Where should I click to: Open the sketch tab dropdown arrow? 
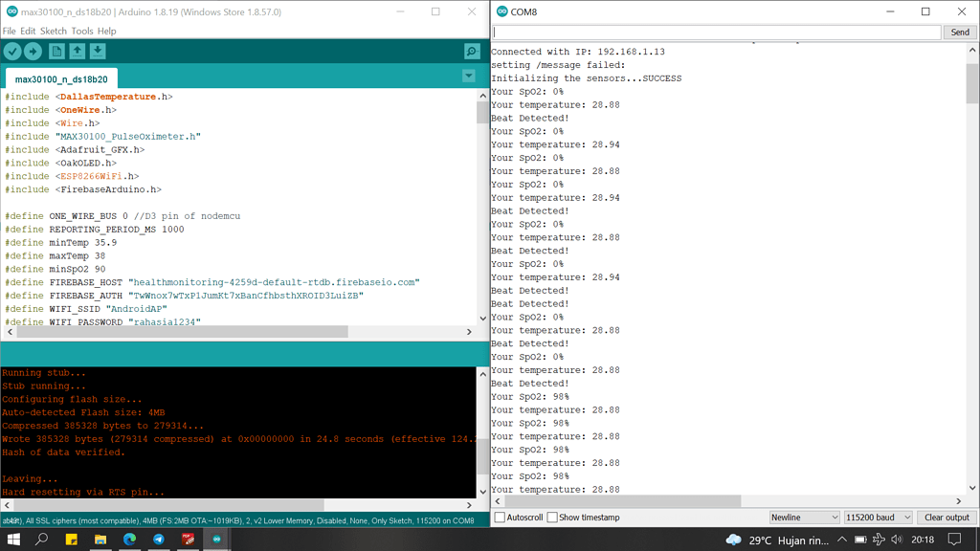tap(468, 75)
